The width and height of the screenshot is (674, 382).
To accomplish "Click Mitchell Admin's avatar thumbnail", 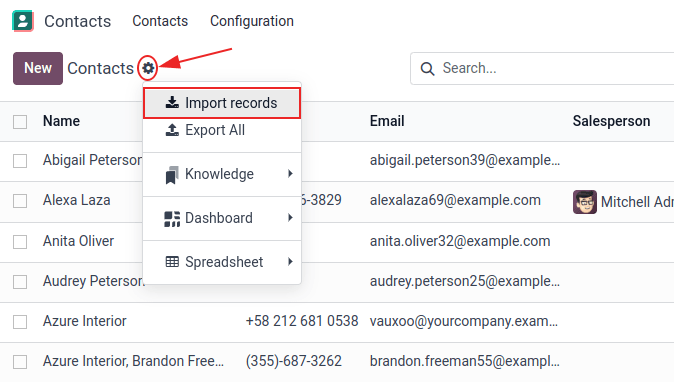I will (585, 202).
